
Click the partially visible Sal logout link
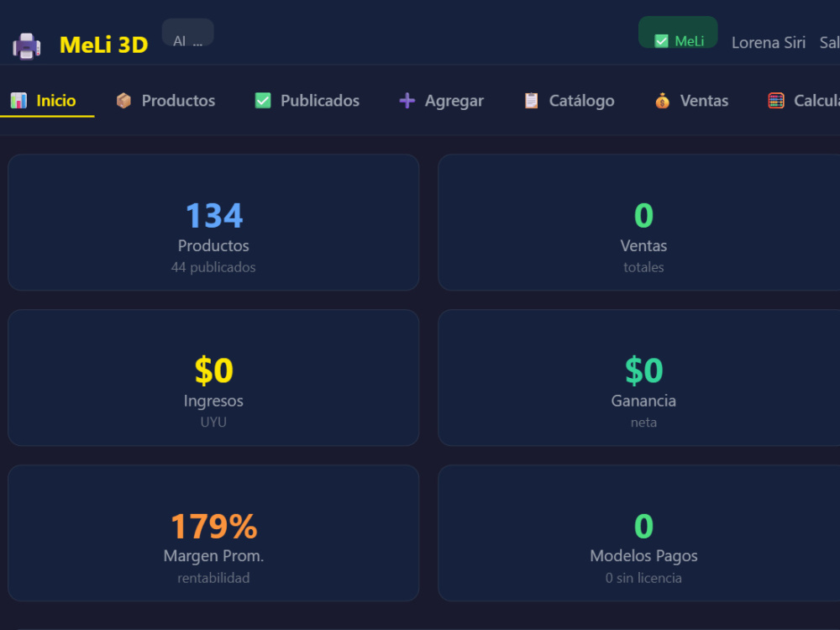click(829, 43)
